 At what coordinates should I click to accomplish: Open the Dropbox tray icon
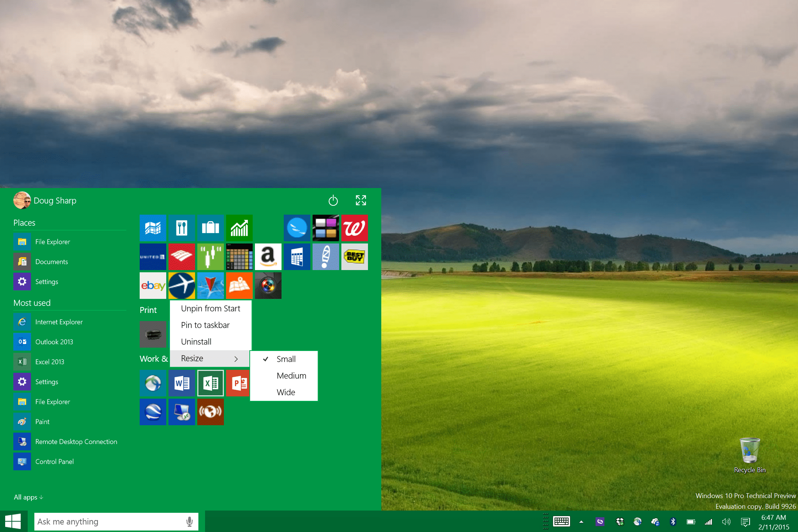pyautogui.click(x=620, y=522)
